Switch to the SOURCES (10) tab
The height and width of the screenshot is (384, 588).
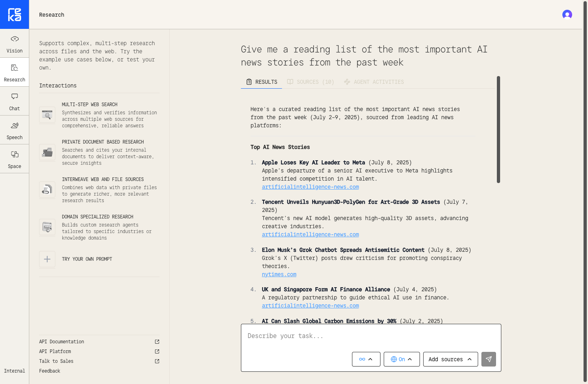coord(310,82)
